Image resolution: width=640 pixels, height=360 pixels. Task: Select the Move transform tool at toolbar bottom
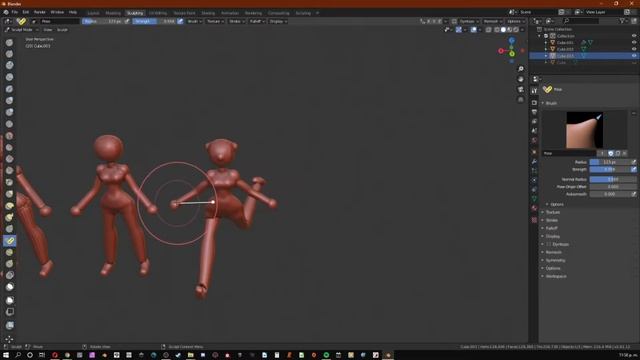9,339
